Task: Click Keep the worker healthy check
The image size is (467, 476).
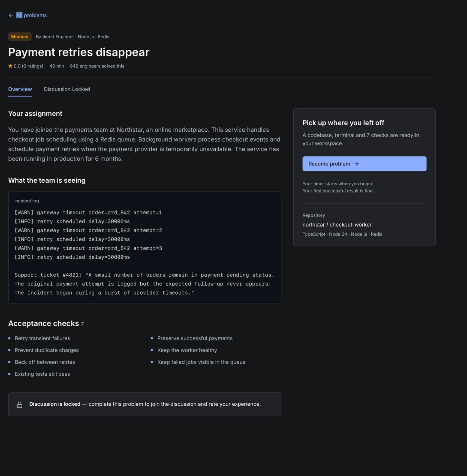Action: tap(187, 350)
